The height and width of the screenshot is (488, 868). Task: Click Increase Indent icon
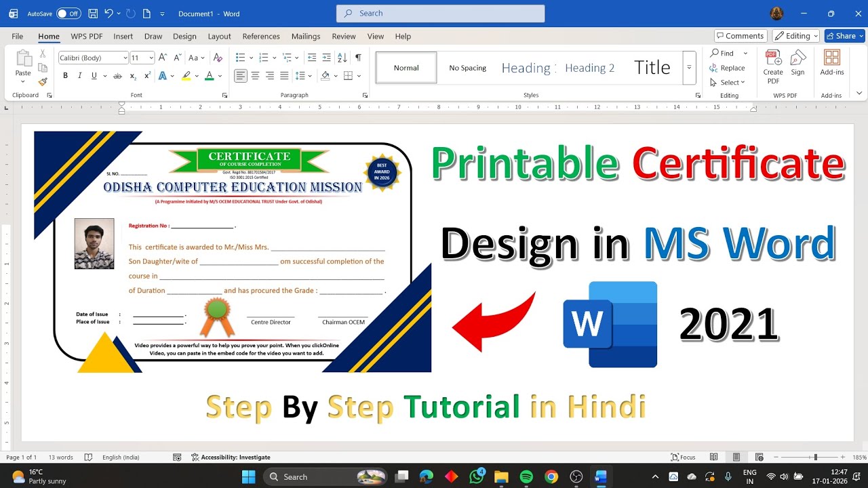(x=327, y=58)
